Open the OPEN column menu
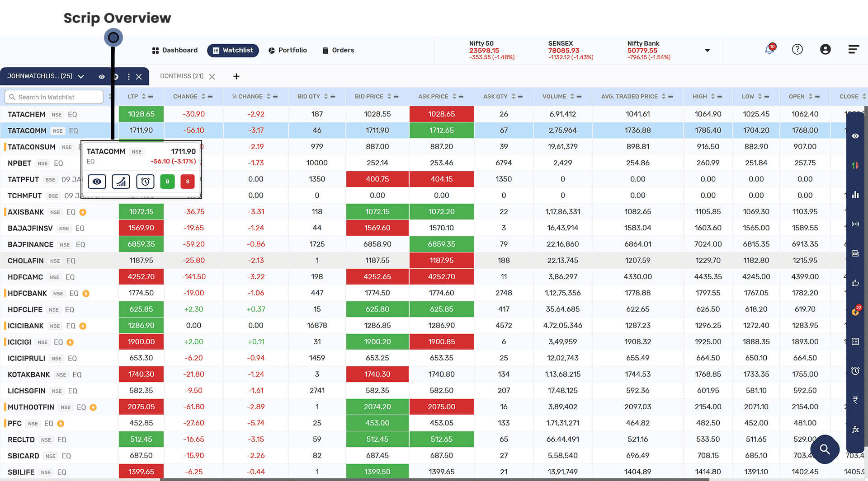 tap(817, 97)
